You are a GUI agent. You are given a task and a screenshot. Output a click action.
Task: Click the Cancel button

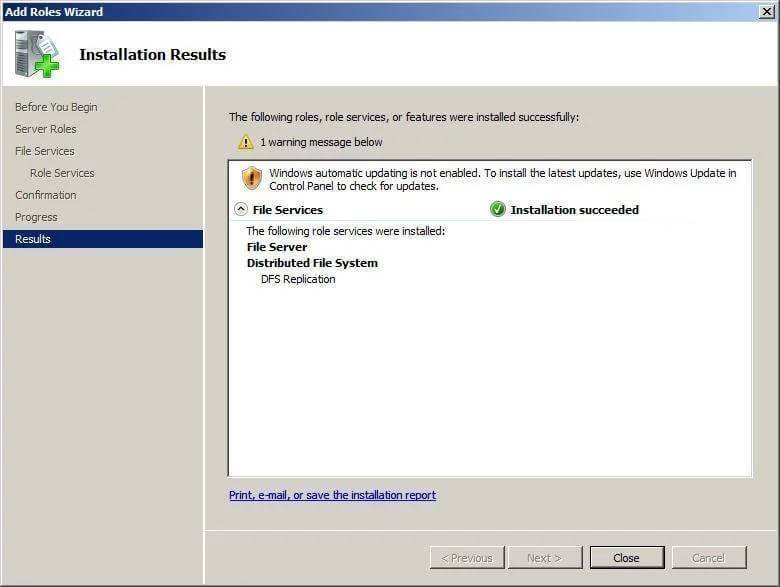tap(709, 558)
